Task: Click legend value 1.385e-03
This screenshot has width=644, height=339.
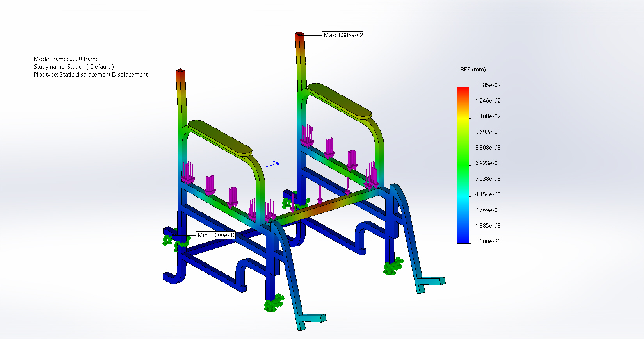Action: (488, 226)
